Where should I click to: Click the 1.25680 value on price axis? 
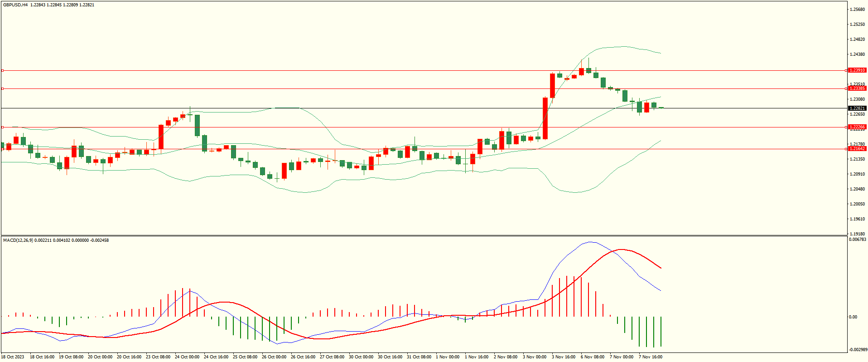click(858, 10)
